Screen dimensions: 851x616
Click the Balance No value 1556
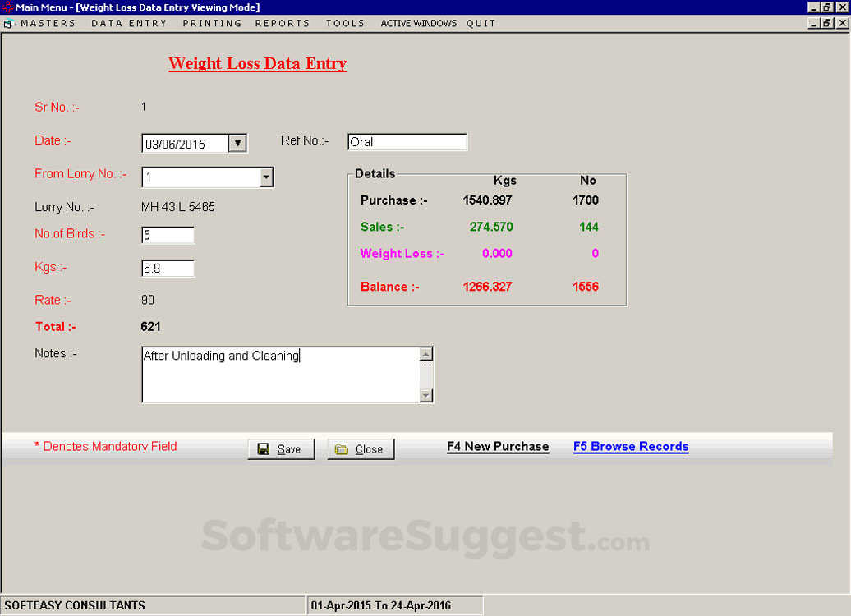coord(586,287)
